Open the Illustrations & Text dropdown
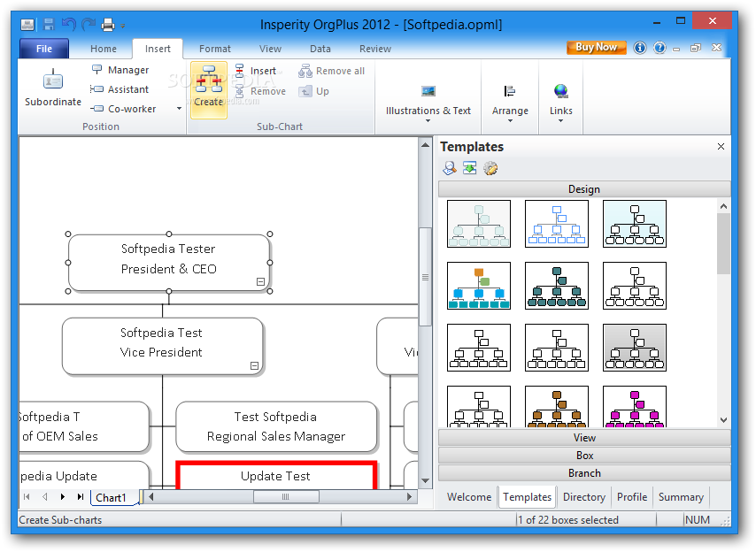756x552 pixels. click(x=428, y=103)
